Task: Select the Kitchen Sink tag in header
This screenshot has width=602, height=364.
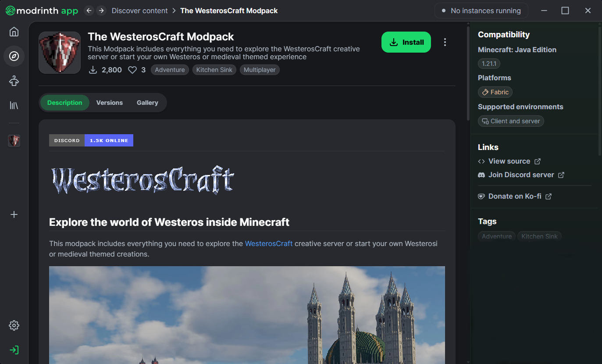Action: [x=214, y=70]
